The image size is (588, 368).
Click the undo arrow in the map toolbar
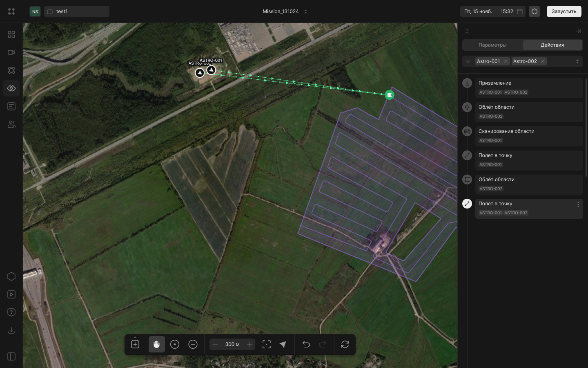click(x=306, y=344)
